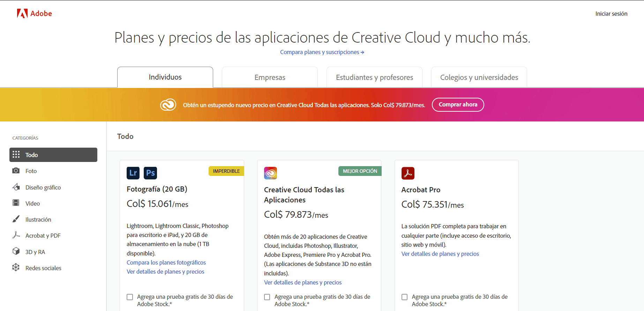Click the Lightroom icon on Fotografía card

pos(133,173)
